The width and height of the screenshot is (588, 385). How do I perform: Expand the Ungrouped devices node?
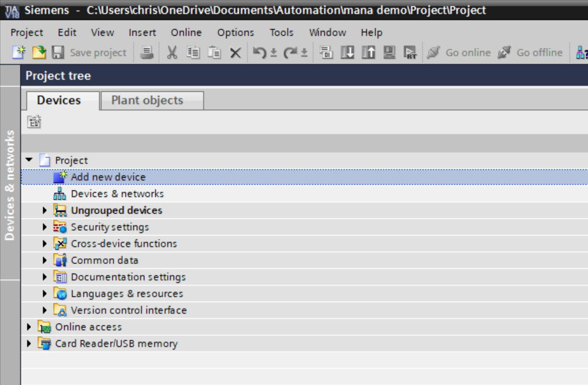click(44, 210)
